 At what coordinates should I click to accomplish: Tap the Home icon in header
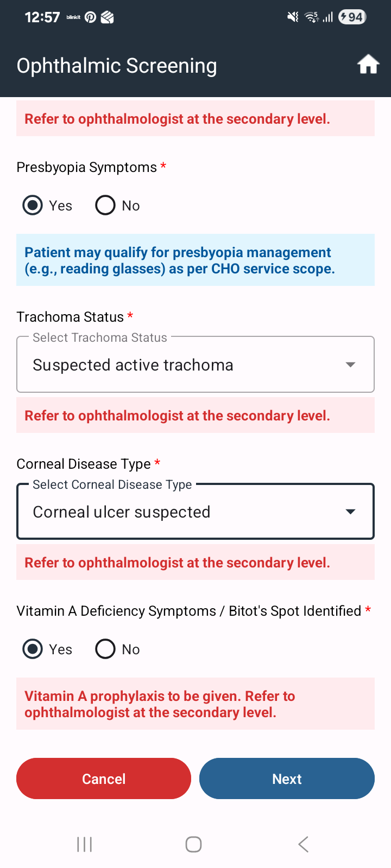coord(368,65)
